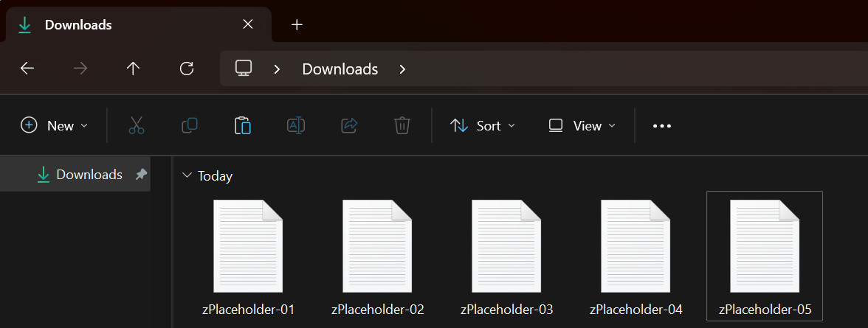Go up one folder level
868x328 pixels.
(134, 69)
